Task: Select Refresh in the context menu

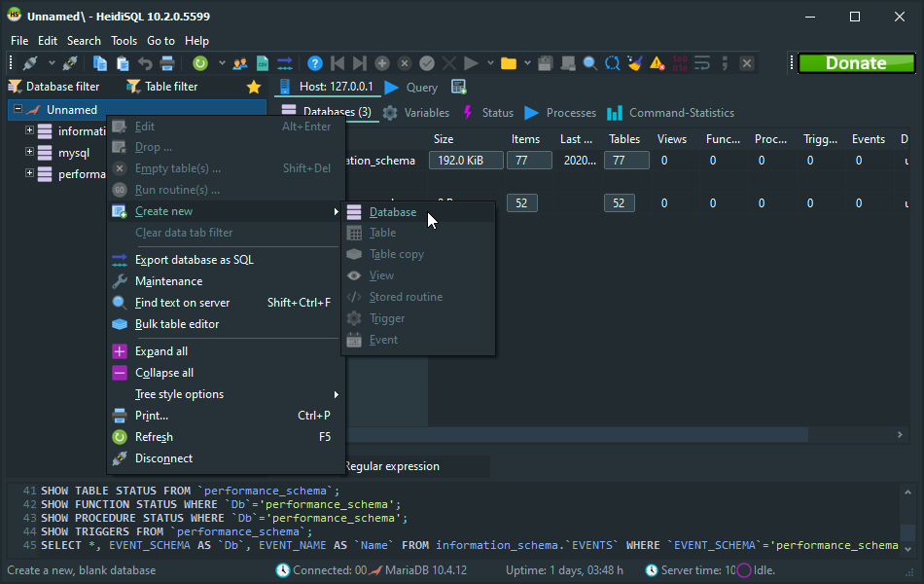Action: point(226,437)
